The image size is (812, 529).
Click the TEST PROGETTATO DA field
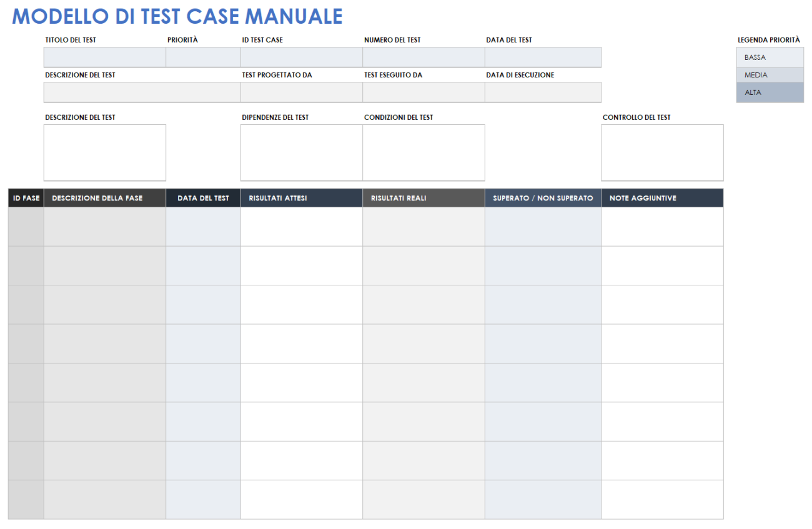click(300, 92)
